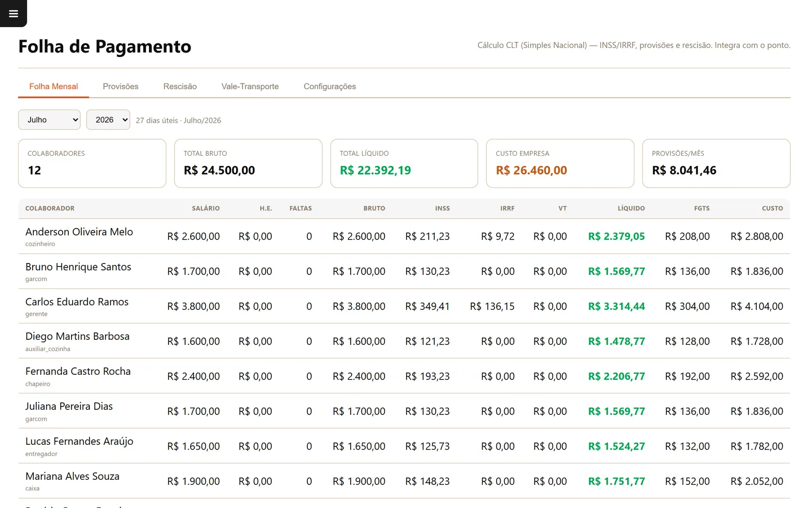Click the LÍQUIDO column header

pyautogui.click(x=632, y=208)
